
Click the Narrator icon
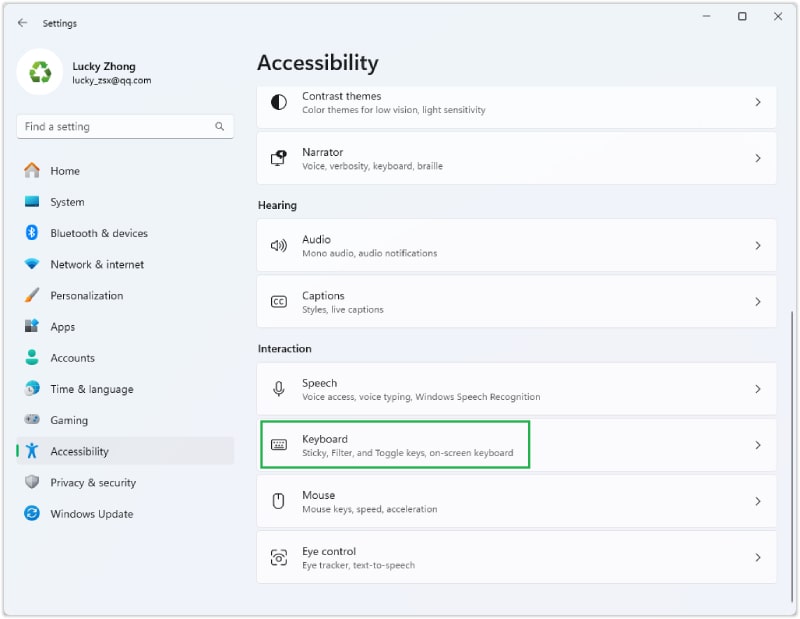279,158
